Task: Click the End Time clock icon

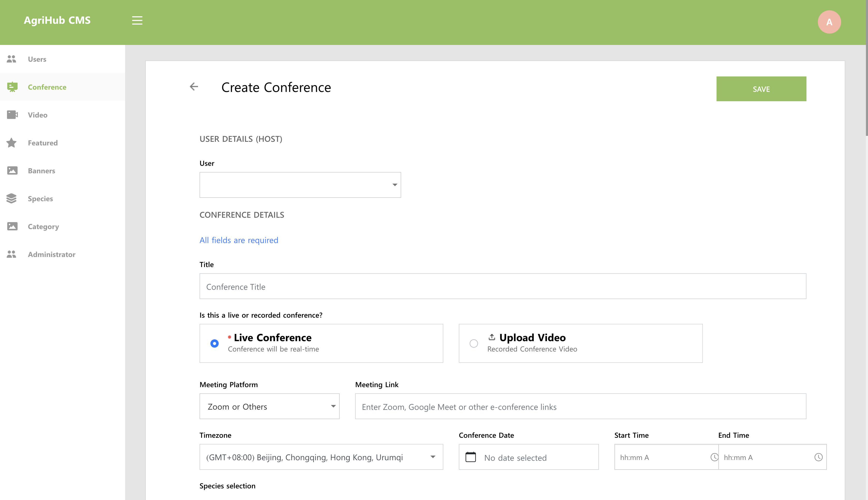Action: [x=818, y=457]
